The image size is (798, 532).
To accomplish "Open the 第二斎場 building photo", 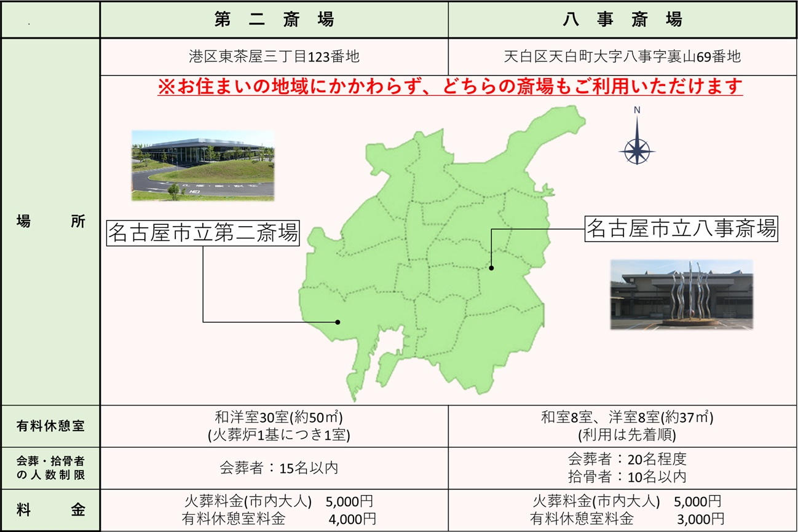I will [x=203, y=165].
